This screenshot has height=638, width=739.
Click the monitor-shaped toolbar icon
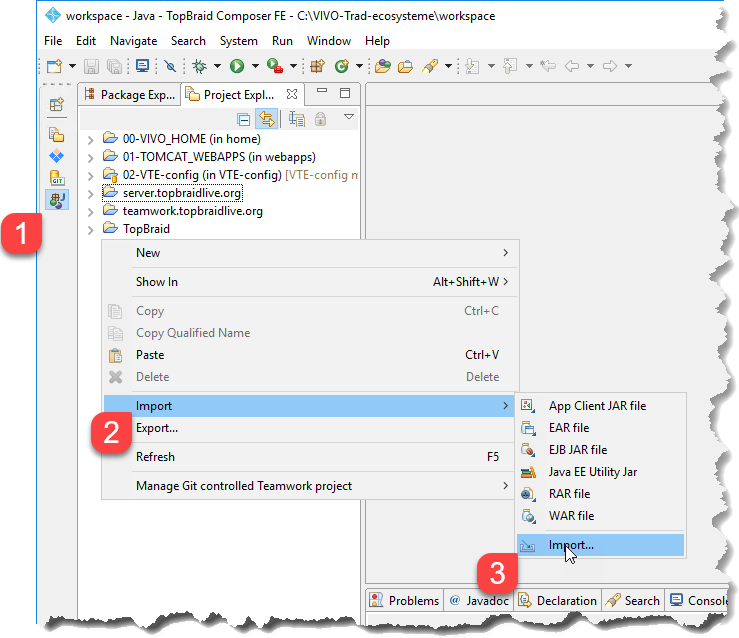[142, 66]
